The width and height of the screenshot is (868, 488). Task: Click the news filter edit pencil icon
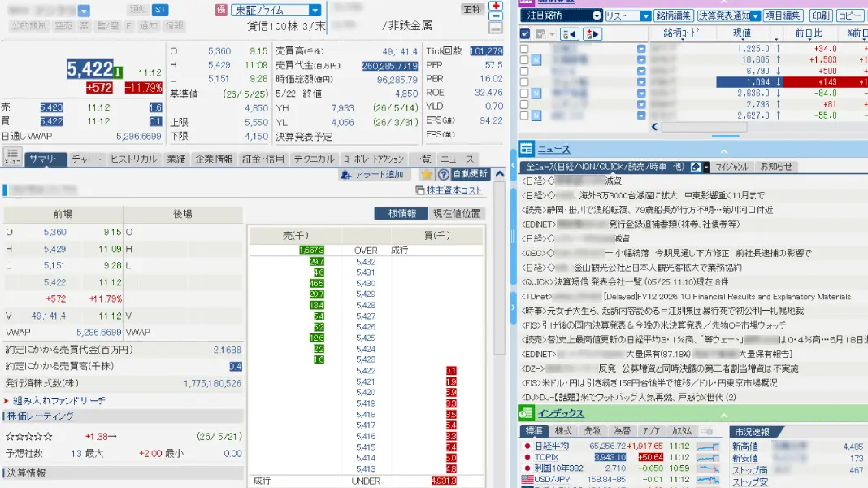pos(696,167)
